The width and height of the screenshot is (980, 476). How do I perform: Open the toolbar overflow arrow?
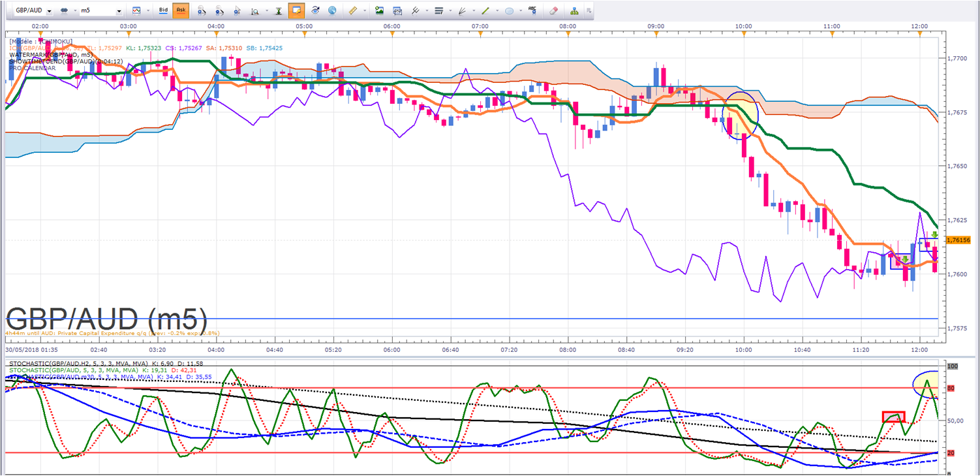click(589, 11)
